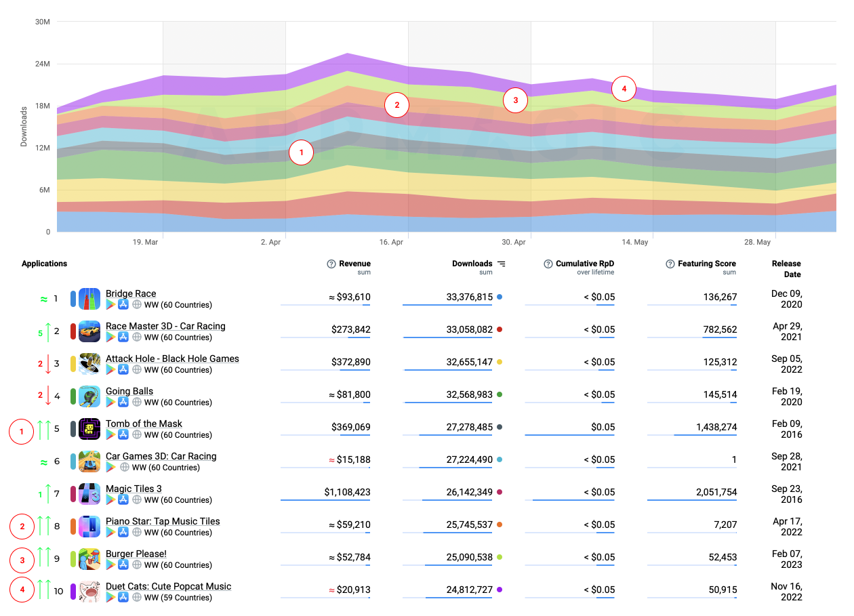The image size is (854, 616).
Task: Toggle the purple dot for Duet Cats downloads
Action: tap(498, 589)
